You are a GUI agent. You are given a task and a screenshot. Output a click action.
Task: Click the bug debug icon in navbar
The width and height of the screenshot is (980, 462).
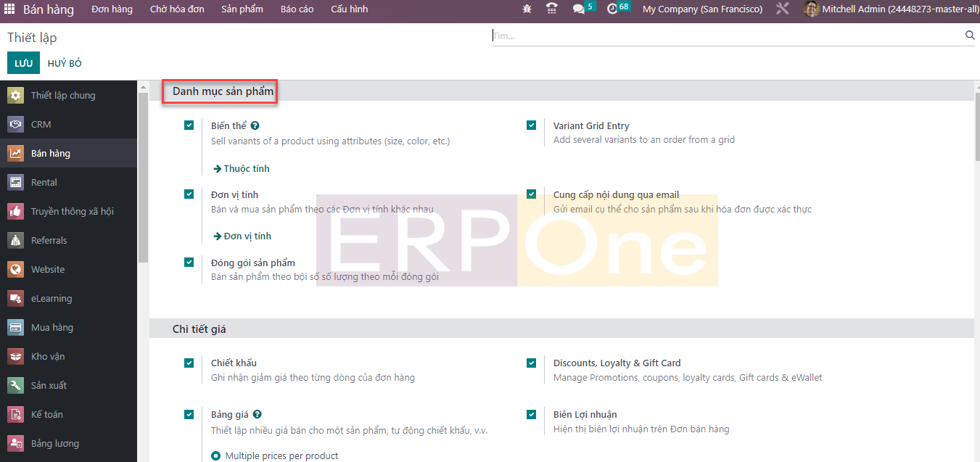tap(527, 9)
